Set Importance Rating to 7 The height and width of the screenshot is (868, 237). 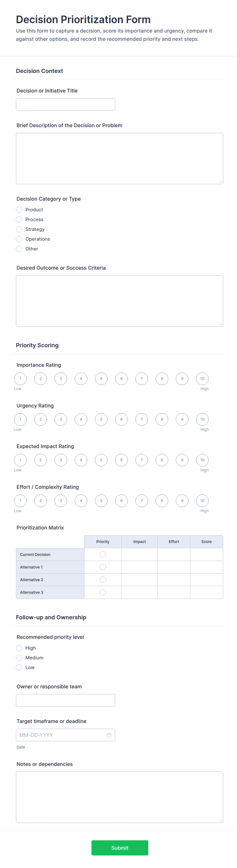point(141,378)
